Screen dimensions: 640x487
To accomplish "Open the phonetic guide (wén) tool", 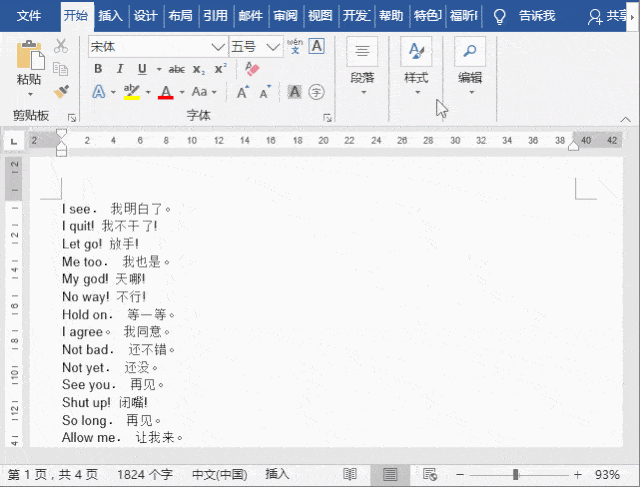I will [295, 46].
